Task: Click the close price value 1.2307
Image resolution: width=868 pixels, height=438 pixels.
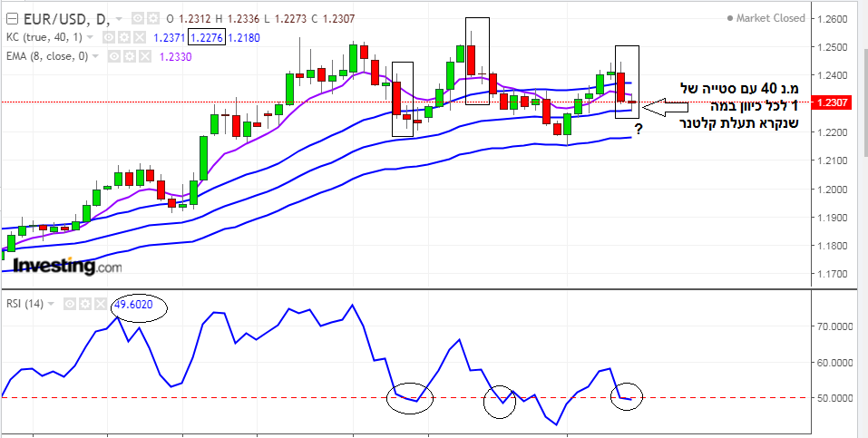Action: 338,19
